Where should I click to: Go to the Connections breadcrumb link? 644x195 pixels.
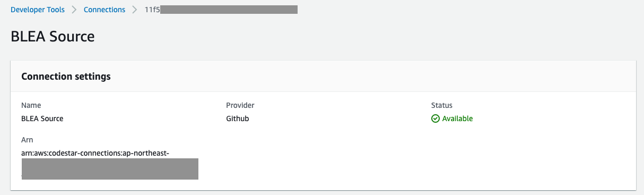[x=105, y=10]
